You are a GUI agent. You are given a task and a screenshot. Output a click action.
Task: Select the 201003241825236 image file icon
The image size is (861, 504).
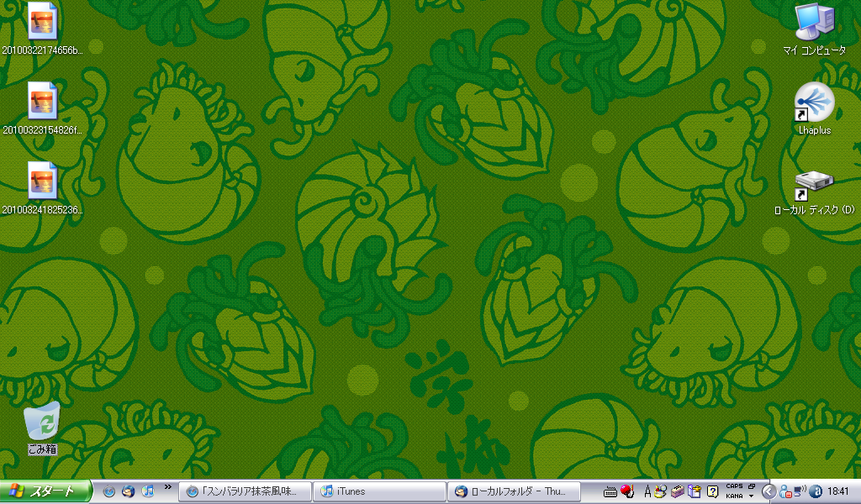tap(42, 181)
